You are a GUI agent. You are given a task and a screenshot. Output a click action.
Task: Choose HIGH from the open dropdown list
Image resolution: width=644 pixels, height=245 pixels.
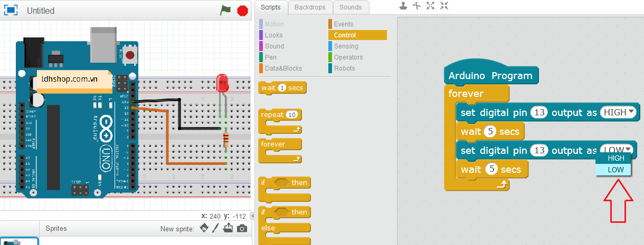coord(613,158)
